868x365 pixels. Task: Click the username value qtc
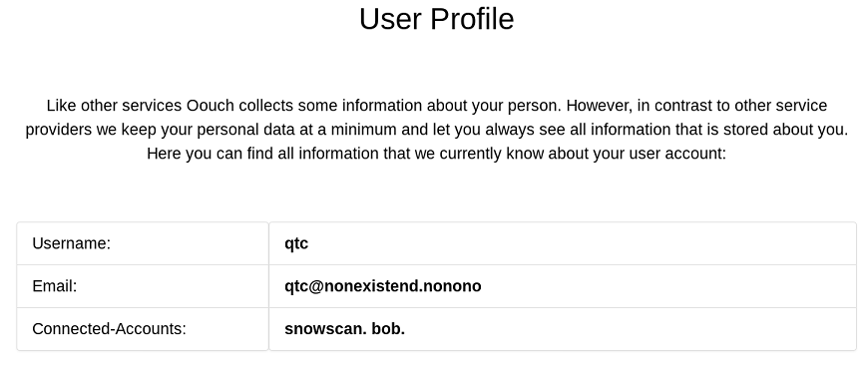click(x=296, y=244)
